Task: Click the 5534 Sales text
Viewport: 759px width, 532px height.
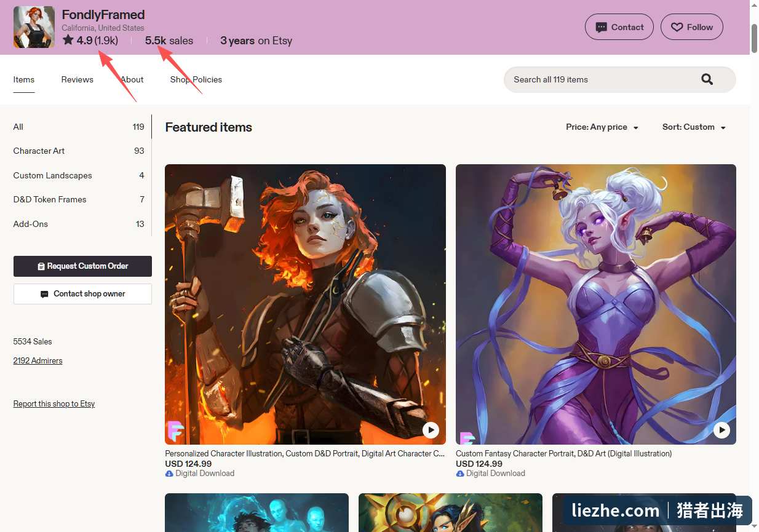Action: click(33, 341)
